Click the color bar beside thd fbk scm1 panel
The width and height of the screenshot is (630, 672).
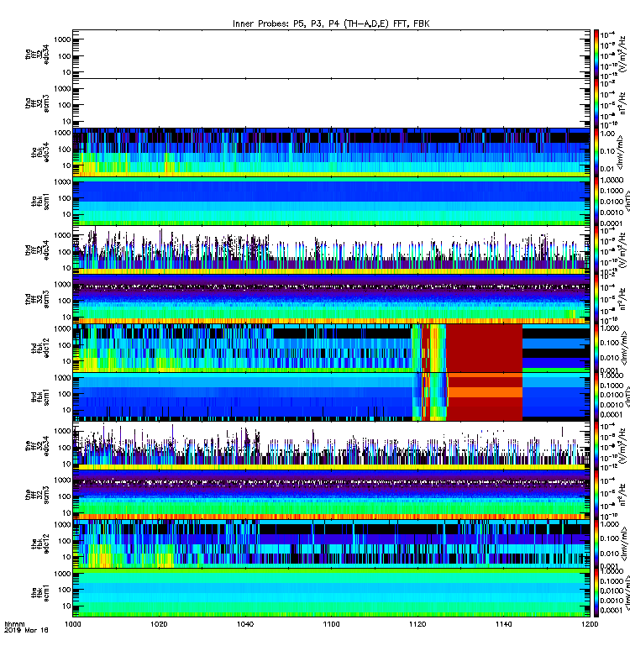[x=596, y=396]
